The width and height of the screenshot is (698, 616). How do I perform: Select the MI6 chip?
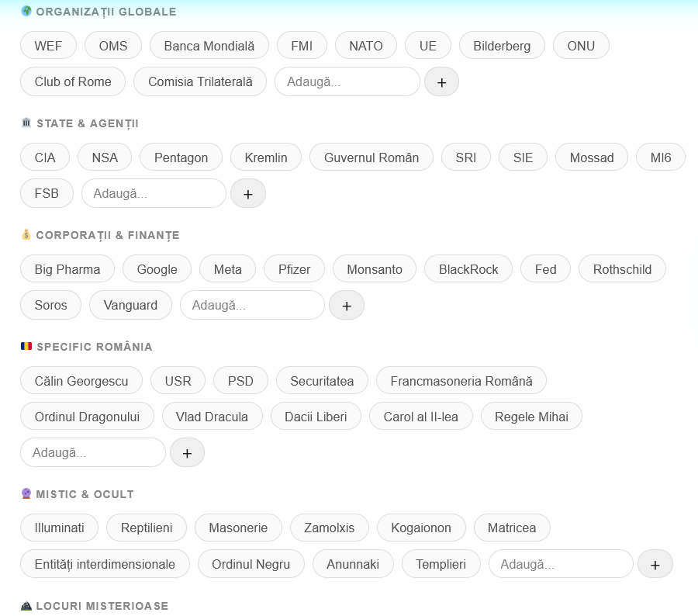(x=661, y=157)
